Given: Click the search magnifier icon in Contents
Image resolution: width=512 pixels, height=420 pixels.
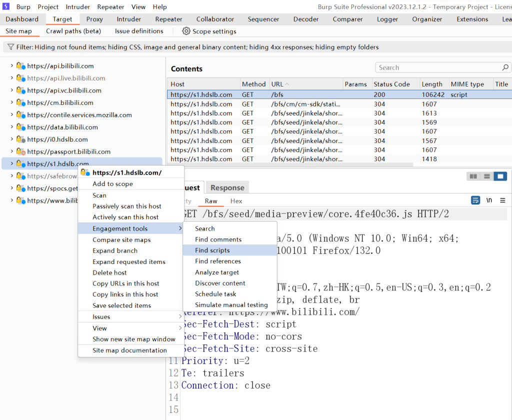Looking at the screenshot, I should (505, 67).
